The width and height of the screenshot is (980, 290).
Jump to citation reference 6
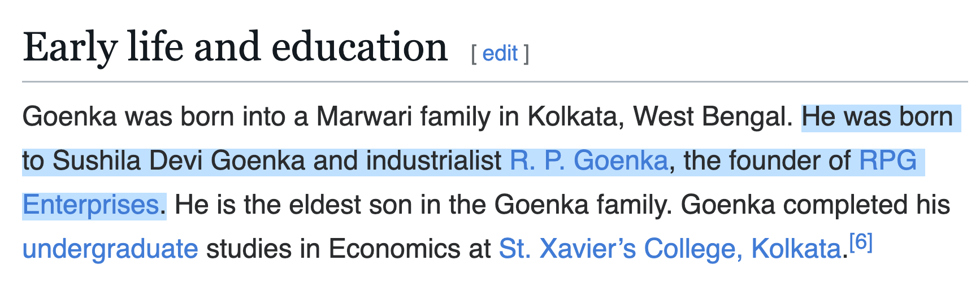[861, 242]
